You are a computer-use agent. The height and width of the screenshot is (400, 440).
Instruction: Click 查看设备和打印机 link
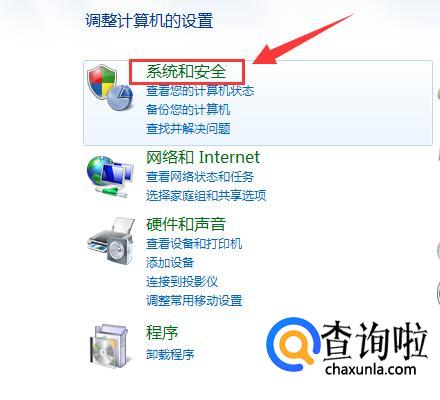pos(194,244)
